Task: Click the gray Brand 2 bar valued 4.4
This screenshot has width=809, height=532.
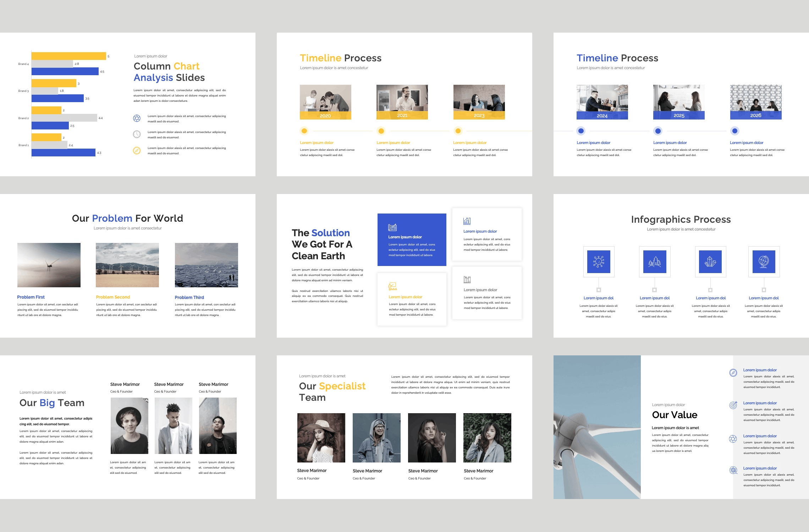Action: coord(64,118)
